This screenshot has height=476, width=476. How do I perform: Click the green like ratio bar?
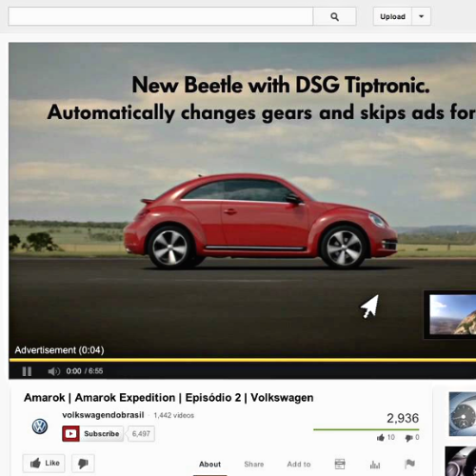coord(367,429)
